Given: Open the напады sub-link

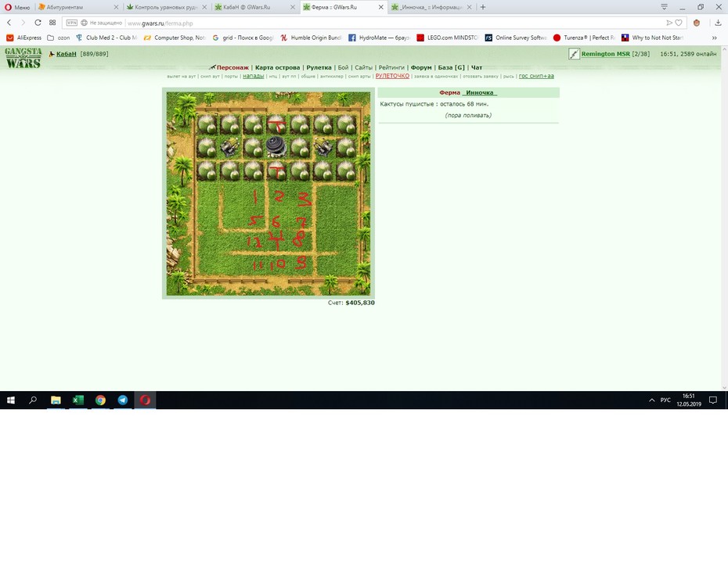Looking at the screenshot, I should click(x=254, y=76).
